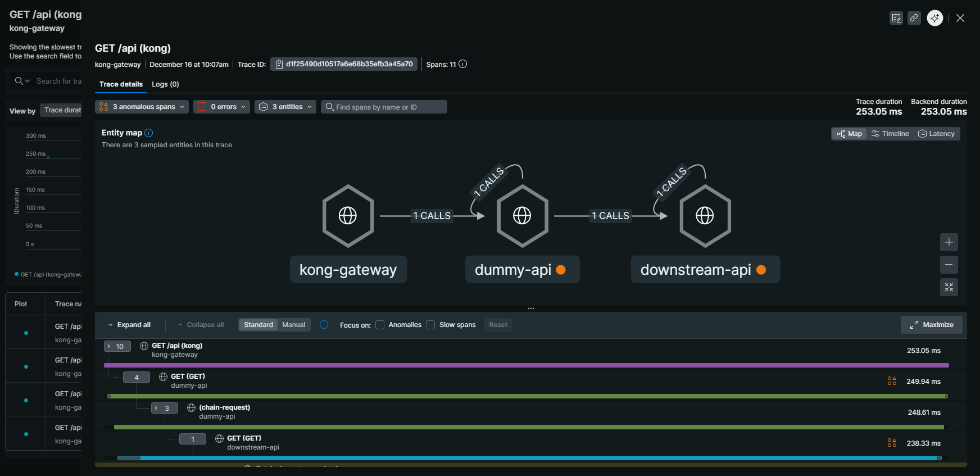Open the notes icon in the top right
This screenshot has width=980, height=476.
tap(896, 18)
